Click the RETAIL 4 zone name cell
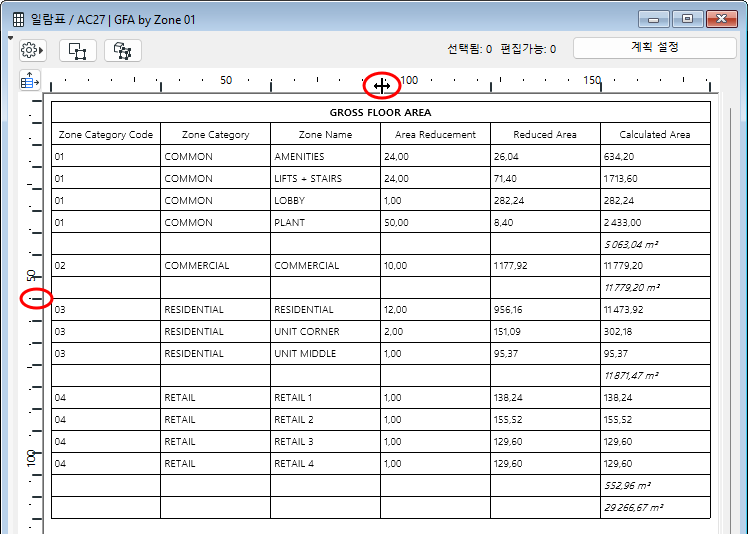This screenshot has height=534, width=748. point(325,463)
